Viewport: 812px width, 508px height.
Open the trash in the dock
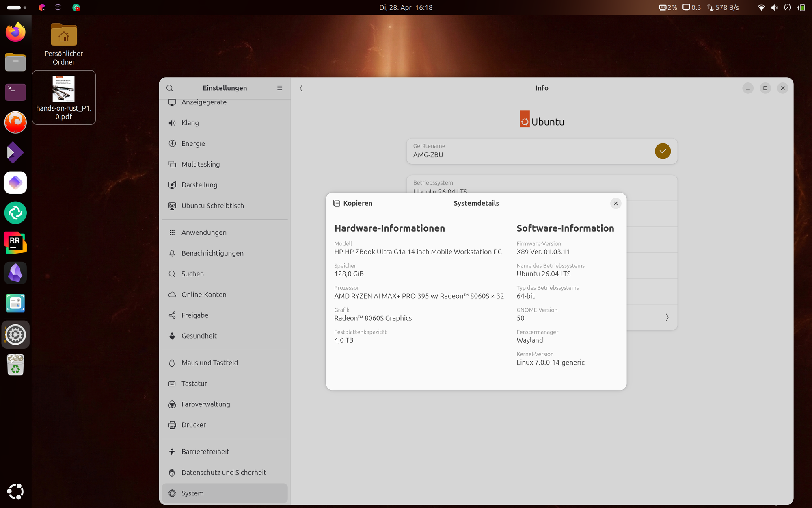tap(15, 365)
